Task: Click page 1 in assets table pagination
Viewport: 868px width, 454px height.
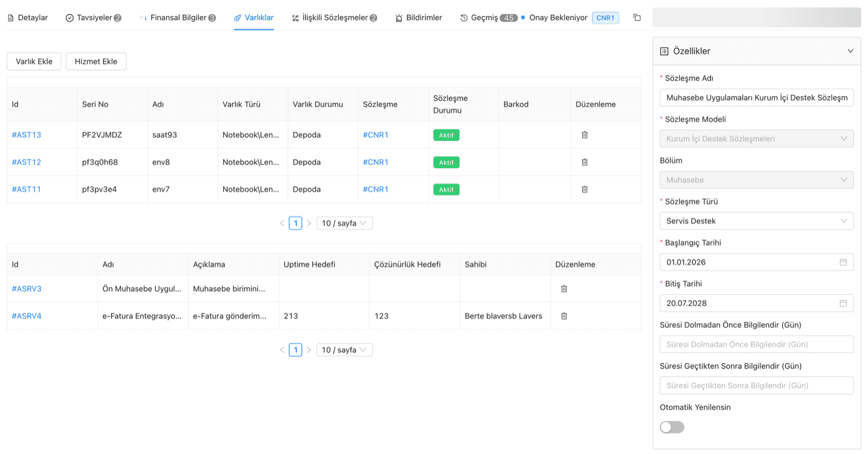Action: [296, 223]
